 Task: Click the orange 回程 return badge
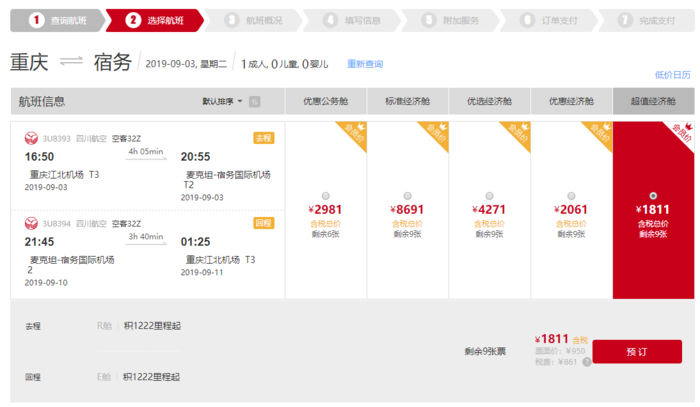click(x=263, y=223)
